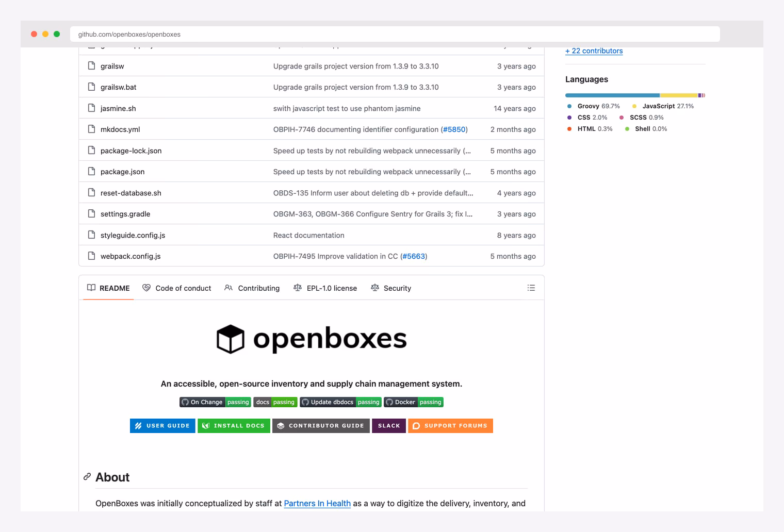784x532 pixels.
Task: Open the styleguide.config.js file
Action: pos(133,235)
